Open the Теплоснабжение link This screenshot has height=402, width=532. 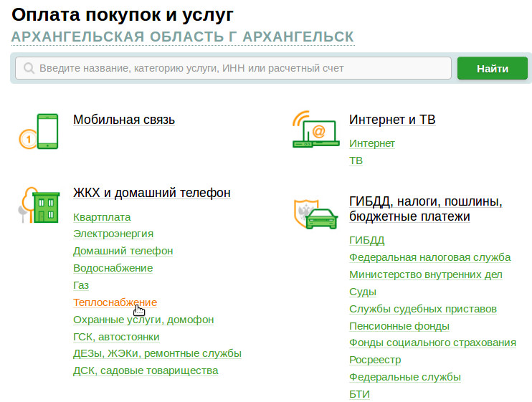(x=115, y=302)
